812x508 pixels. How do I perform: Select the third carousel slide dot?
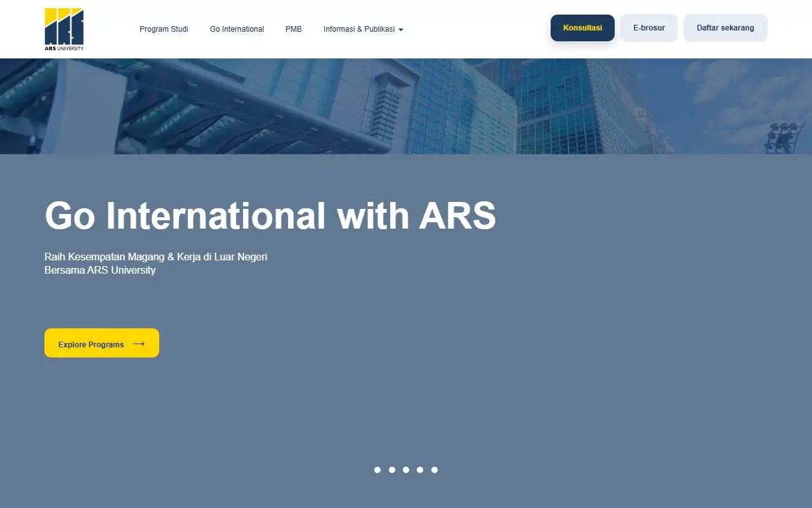(406, 470)
